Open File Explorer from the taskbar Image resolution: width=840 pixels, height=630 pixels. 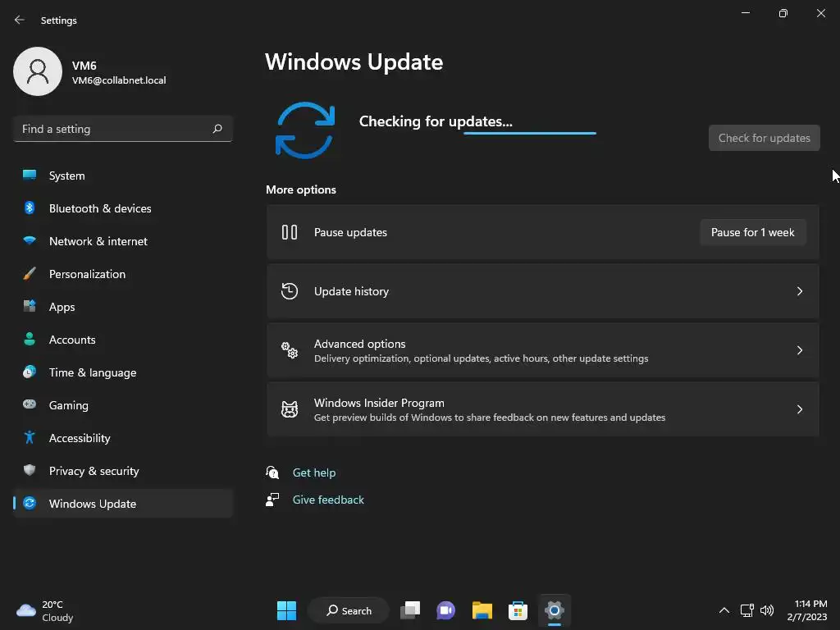(x=482, y=610)
